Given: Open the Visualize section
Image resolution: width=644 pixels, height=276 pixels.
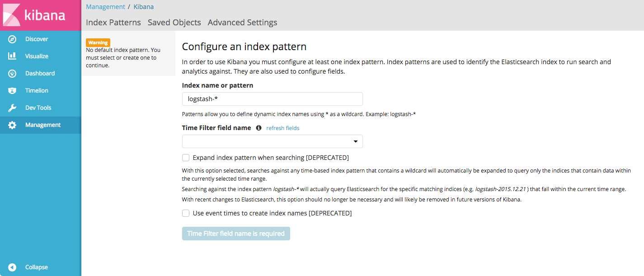Looking at the screenshot, I should tap(12, 56).
